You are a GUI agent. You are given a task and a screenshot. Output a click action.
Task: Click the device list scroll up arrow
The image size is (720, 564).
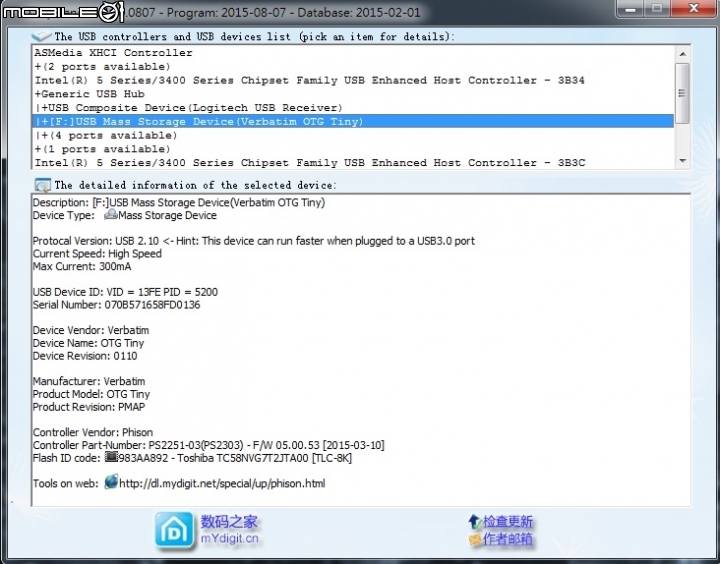pyautogui.click(x=682, y=54)
